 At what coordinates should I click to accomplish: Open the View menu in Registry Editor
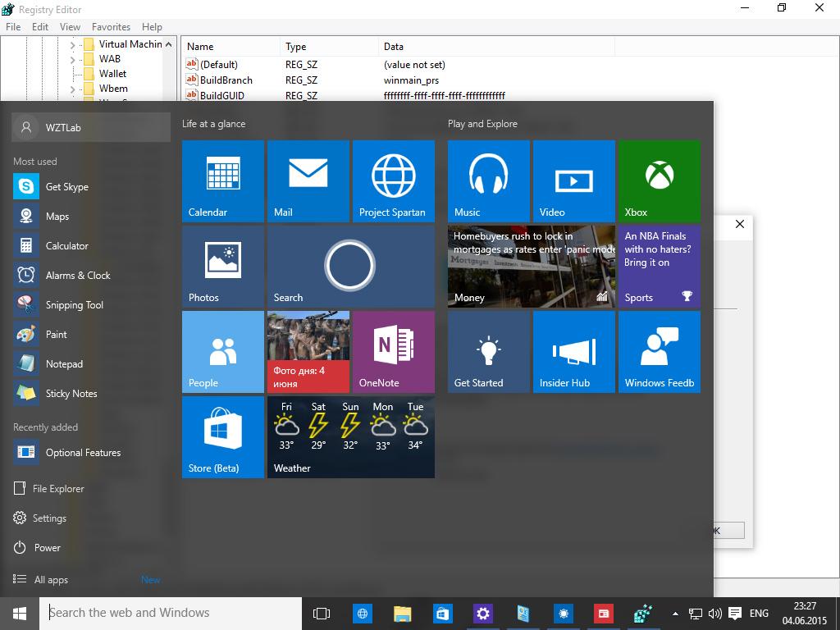pos(70,27)
